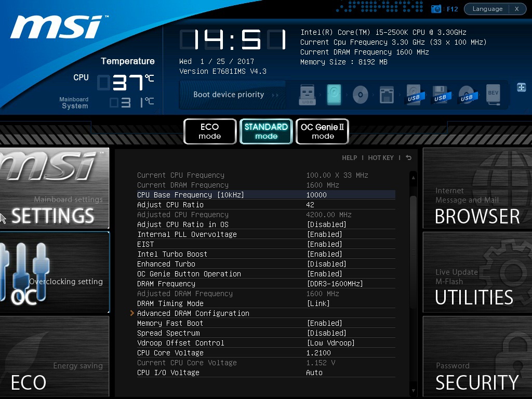Click the date Wed 1 / 25 / 2017
Viewport: 532px width, 399px height.
[217, 61]
